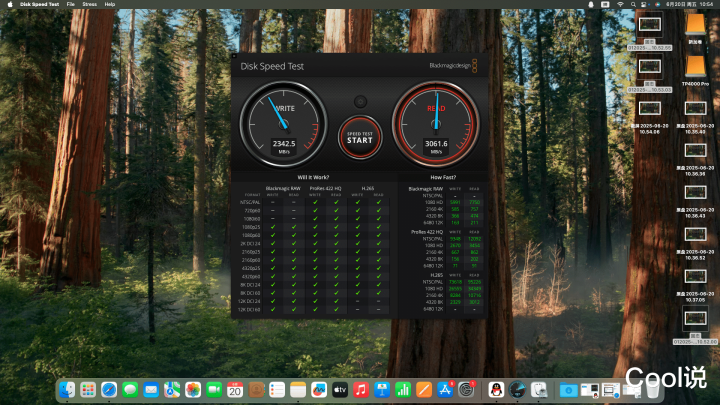Screen dimensions: 720x405
Task: Select the 3061.6 read speed value
Action: (x=436, y=144)
